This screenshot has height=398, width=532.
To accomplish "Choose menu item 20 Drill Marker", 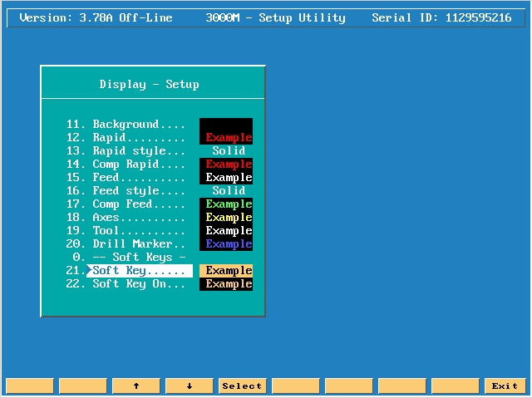I will (126, 243).
